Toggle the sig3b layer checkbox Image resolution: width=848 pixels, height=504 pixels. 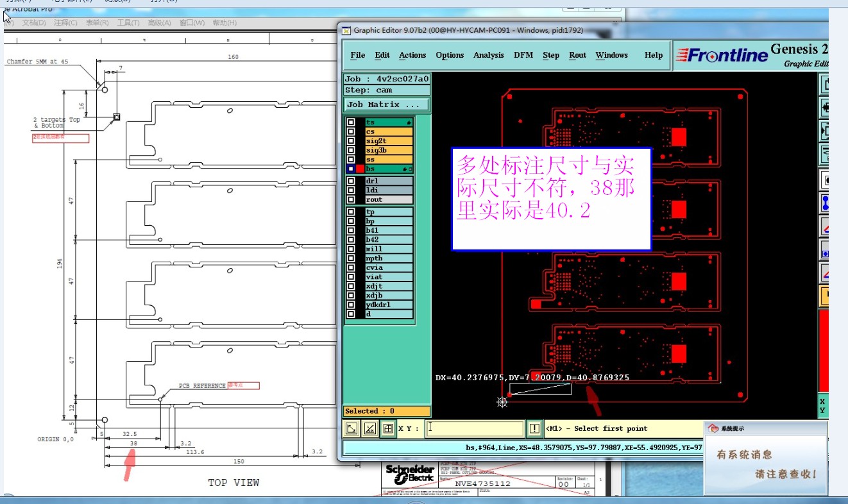click(351, 150)
